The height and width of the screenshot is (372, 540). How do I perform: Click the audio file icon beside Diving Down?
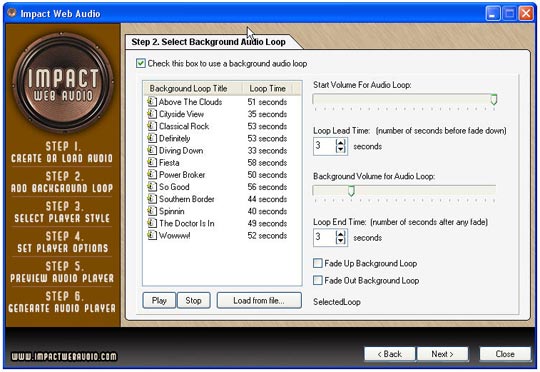pos(152,151)
